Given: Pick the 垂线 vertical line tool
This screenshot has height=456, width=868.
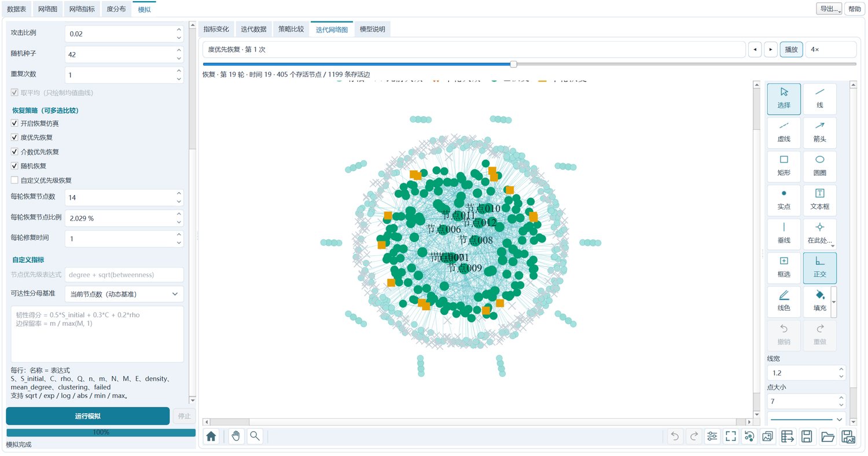Looking at the screenshot, I should (x=784, y=233).
